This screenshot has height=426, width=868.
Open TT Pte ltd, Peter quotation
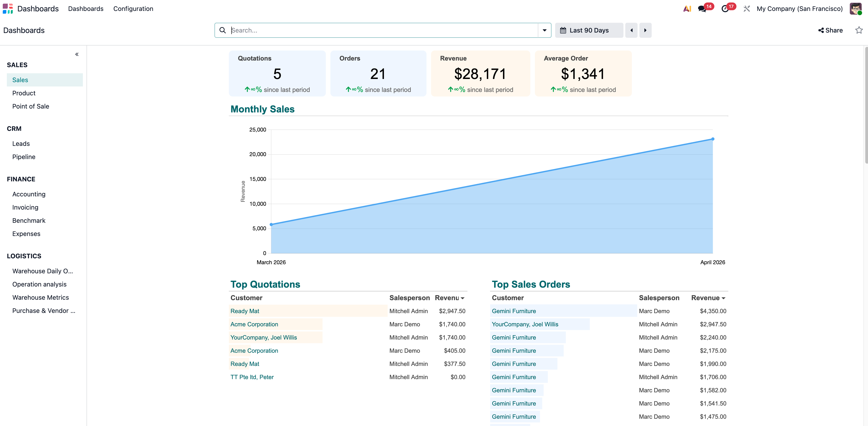click(x=252, y=377)
